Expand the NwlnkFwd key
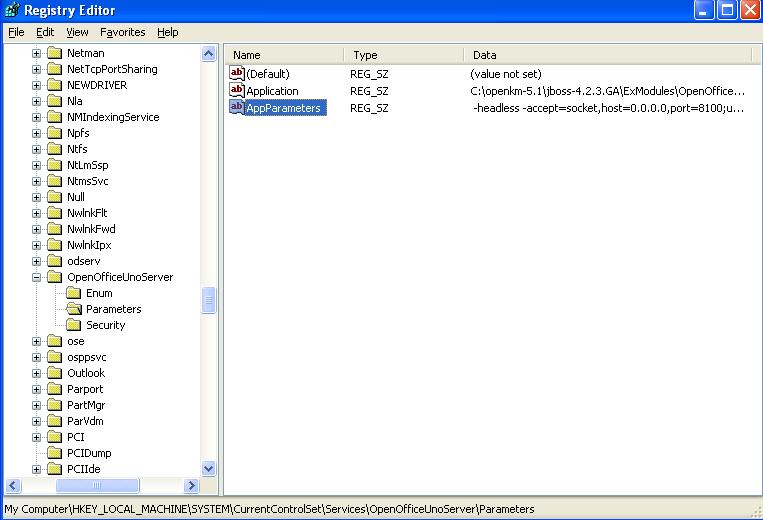The width and height of the screenshot is (763, 520). coord(36,229)
